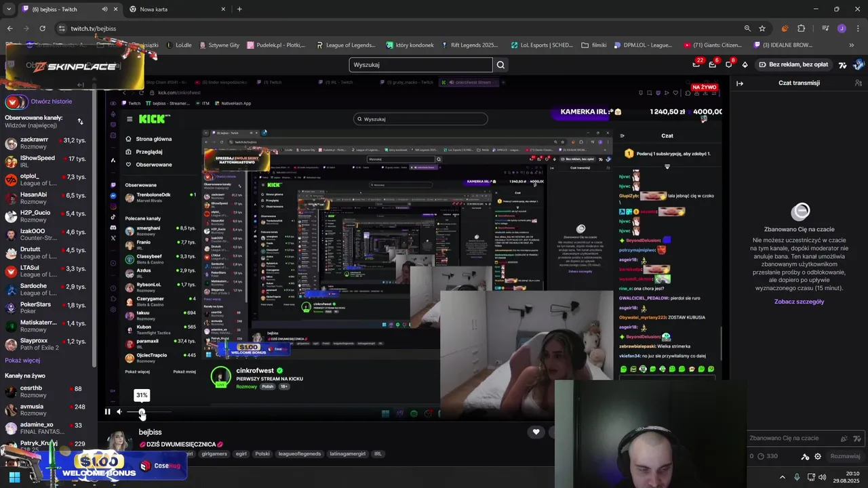Screen dimensions: 868x488
Task: Open the LoLdle bookmark
Action: (178, 45)
